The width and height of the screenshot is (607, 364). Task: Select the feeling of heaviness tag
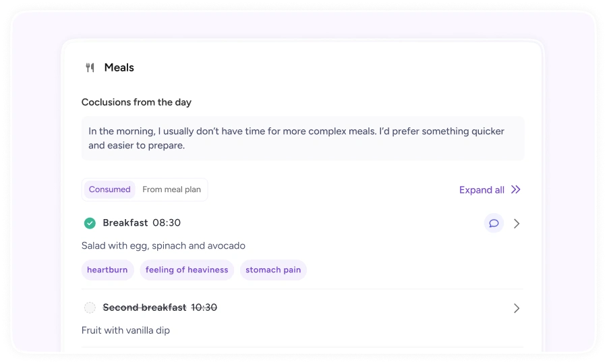(187, 270)
